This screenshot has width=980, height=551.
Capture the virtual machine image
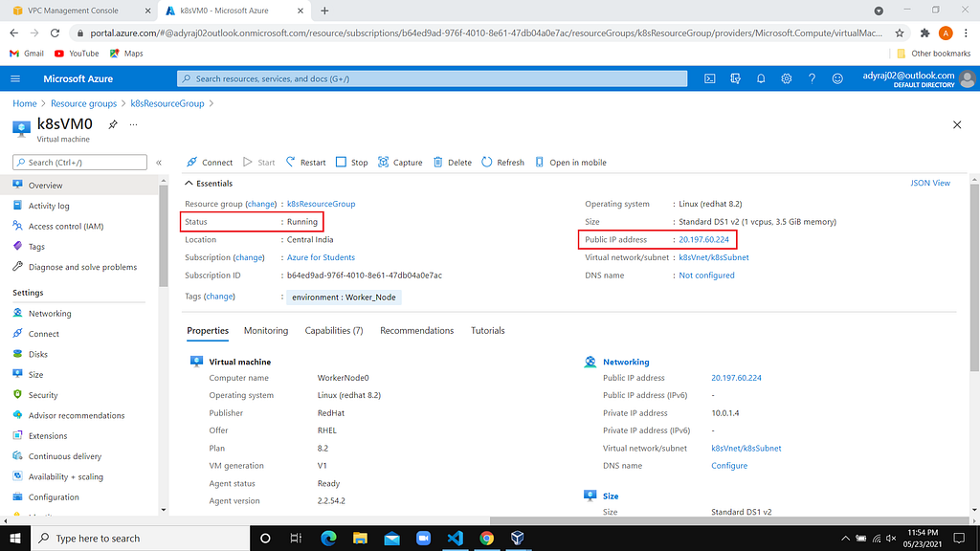click(400, 163)
